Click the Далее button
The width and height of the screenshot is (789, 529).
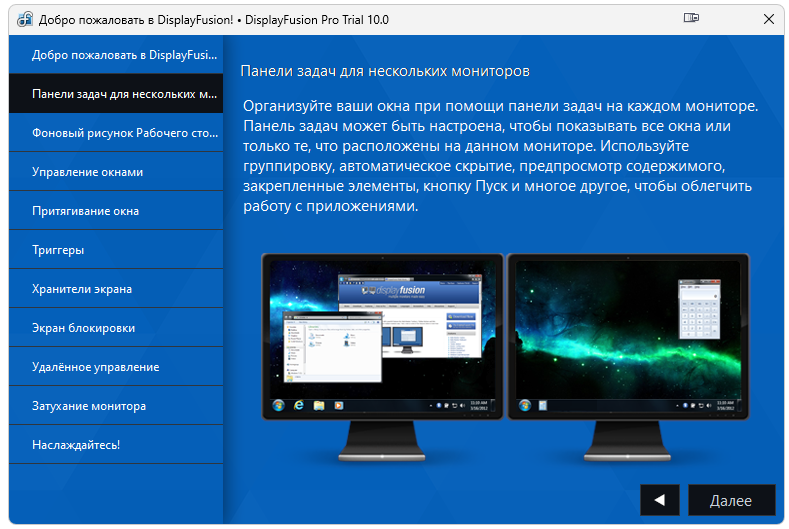[x=731, y=500]
